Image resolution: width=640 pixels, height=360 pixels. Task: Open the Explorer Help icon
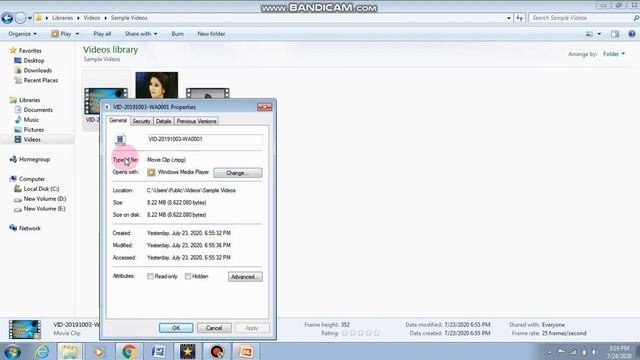point(632,34)
